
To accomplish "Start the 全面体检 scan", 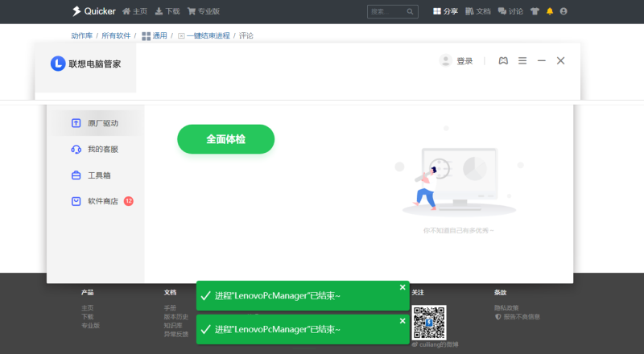I will click(226, 139).
